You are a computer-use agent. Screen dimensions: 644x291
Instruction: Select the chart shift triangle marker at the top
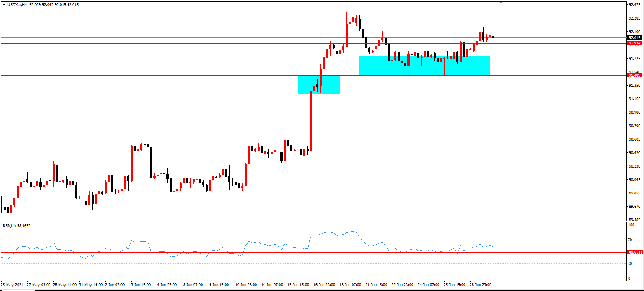point(501,2)
